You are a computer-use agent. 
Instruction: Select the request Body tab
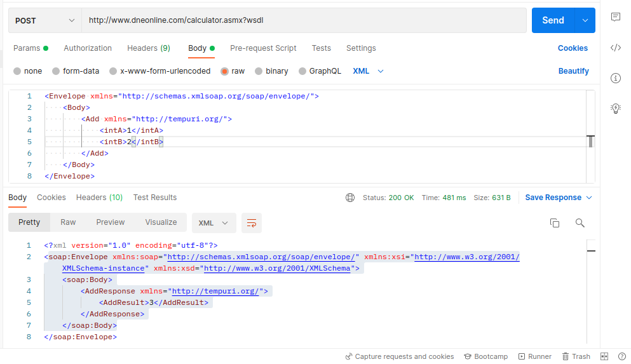click(201, 48)
